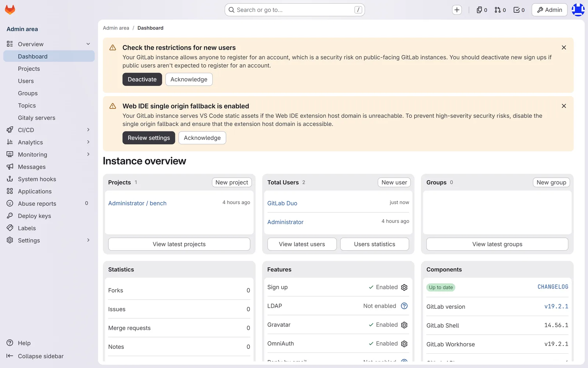Click the New project button

(232, 183)
